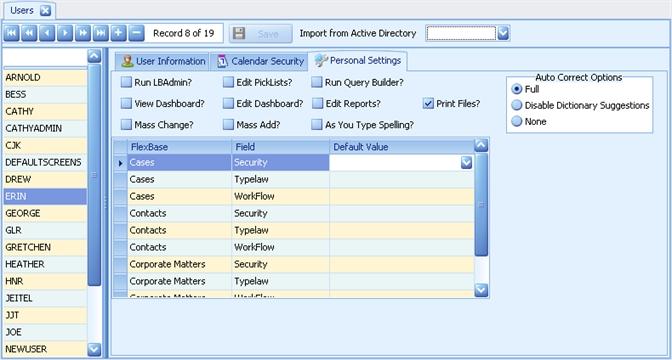
Task: Enable Mass Add checkbox
Action: pyautogui.click(x=228, y=125)
